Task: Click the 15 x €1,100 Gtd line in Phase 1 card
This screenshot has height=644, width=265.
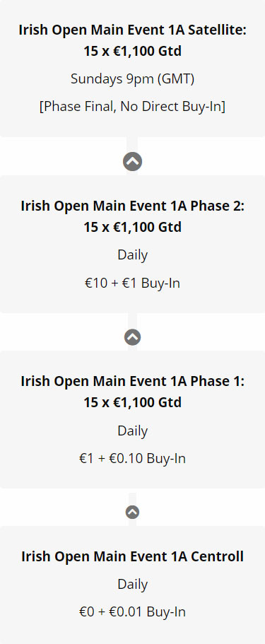Action: coord(132,402)
